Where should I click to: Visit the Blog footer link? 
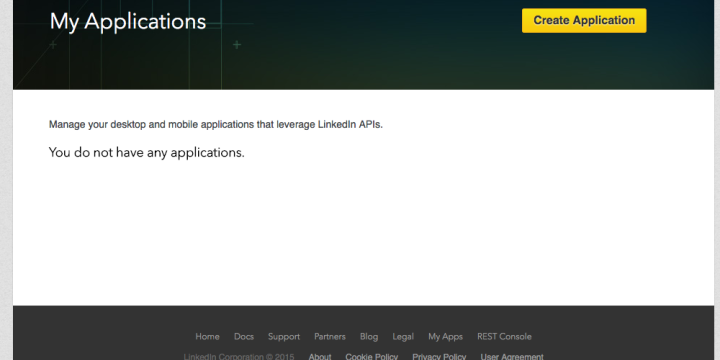pos(369,337)
